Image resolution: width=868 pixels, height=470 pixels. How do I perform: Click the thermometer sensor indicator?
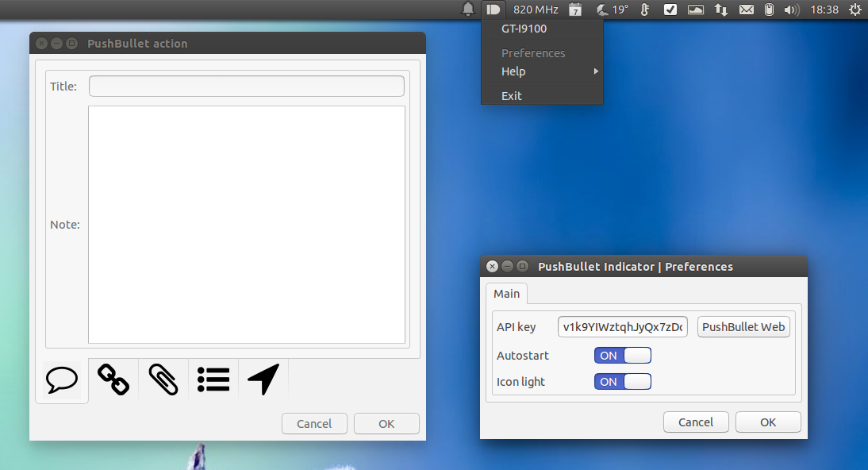click(x=645, y=10)
